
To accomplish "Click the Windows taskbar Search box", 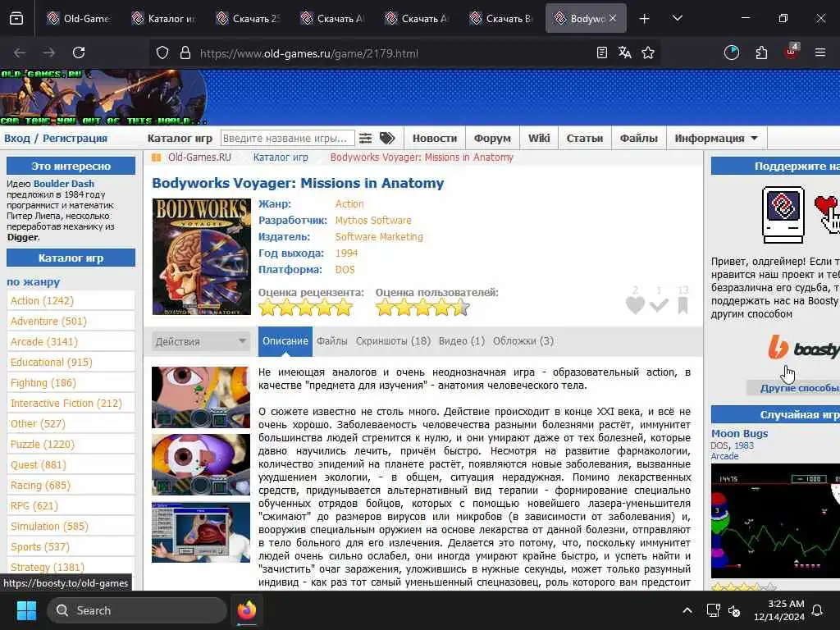I will [x=137, y=610].
